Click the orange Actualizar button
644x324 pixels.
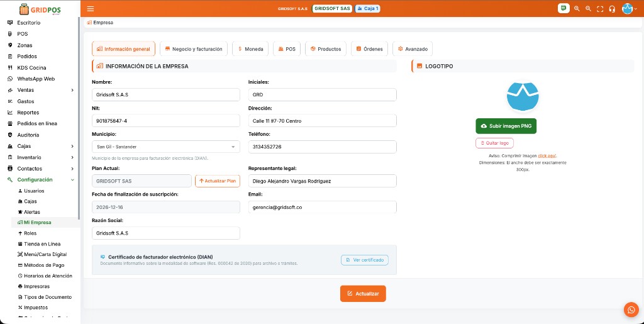pos(363,294)
